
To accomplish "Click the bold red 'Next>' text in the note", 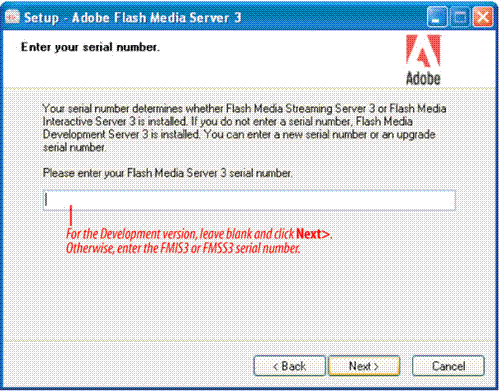I will pos(313,234).
